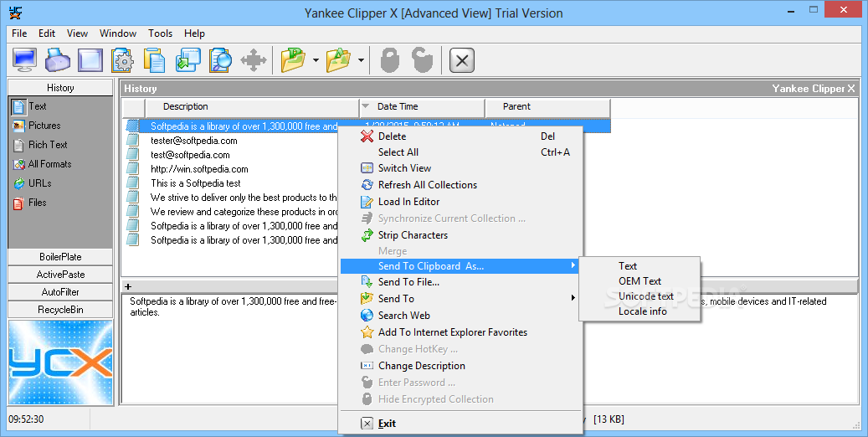Click the X button in the toolbar
868x437 pixels.
point(462,60)
